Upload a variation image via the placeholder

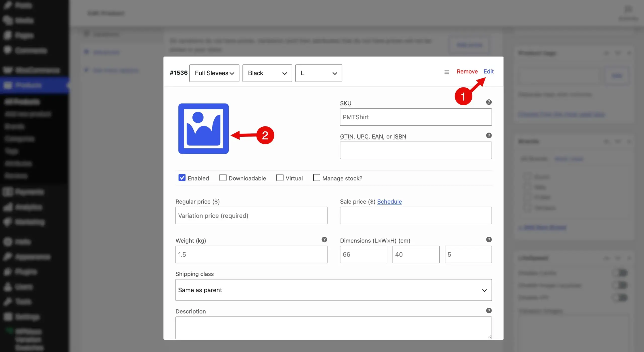tap(203, 128)
